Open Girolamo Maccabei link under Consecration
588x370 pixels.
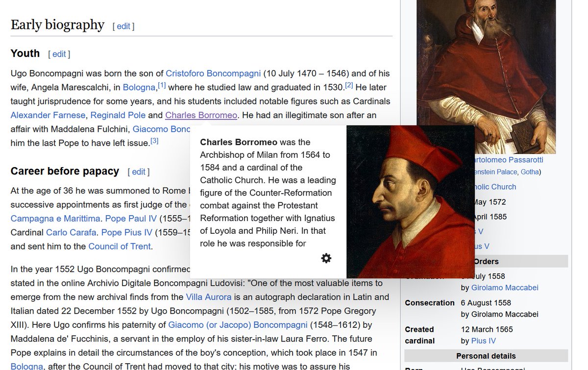point(505,314)
